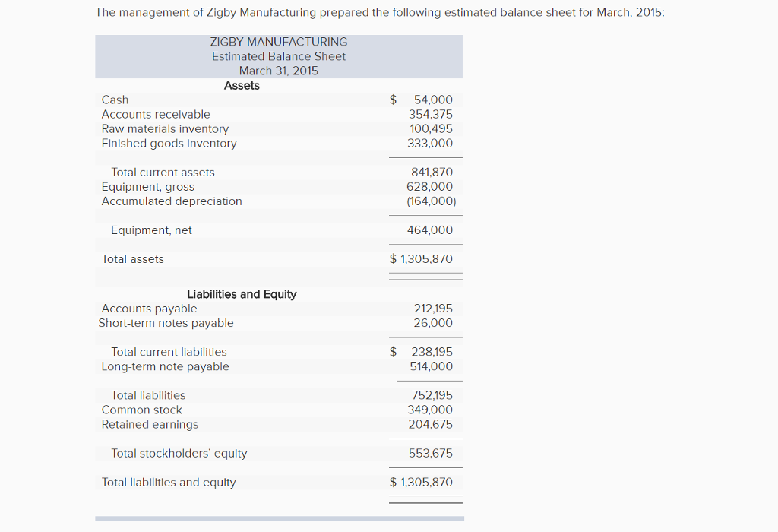778x532 pixels.
Task: Click the 514,000 value
Action: [x=432, y=366]
